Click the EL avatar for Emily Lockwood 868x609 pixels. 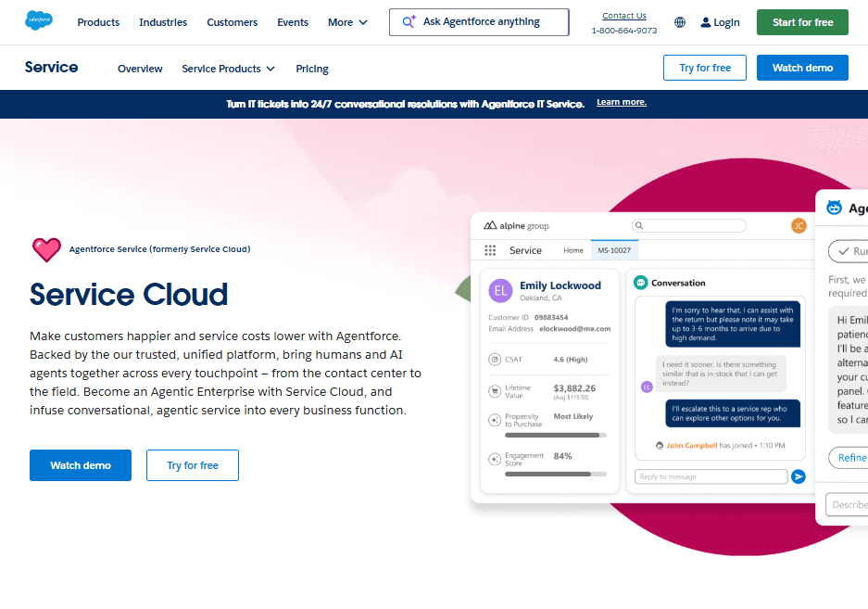click(x=500, y=291)
